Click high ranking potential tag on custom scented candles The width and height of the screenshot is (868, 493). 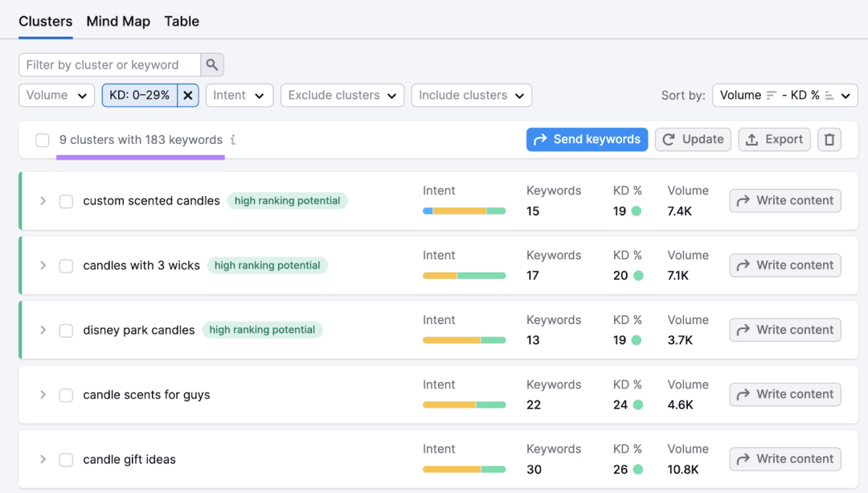tap(287, 200)
